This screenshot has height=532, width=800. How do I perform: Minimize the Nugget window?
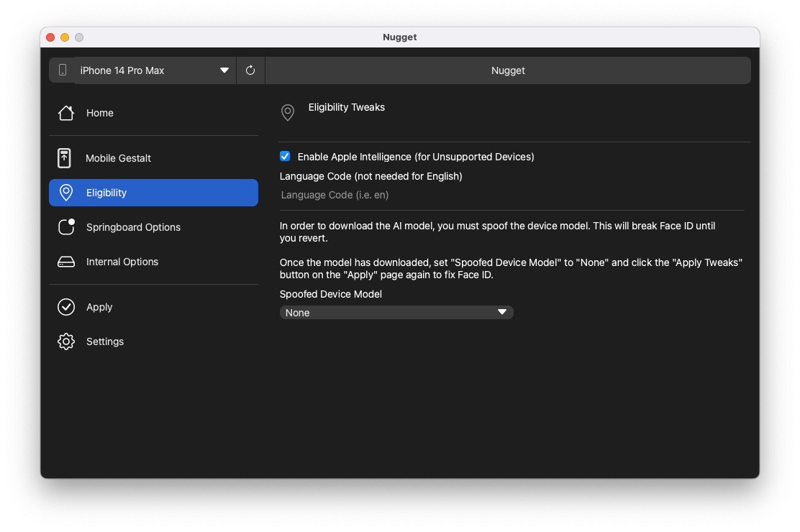click(x=65, y=37)
